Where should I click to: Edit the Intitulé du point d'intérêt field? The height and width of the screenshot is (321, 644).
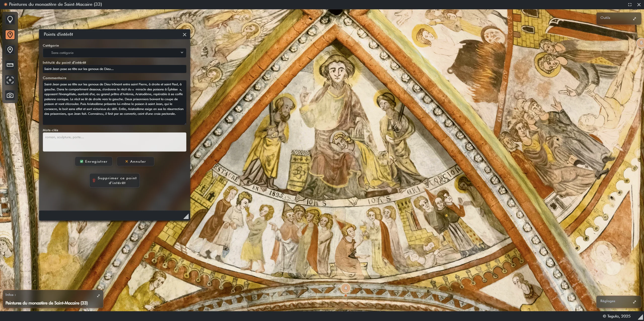tap(115, 69)
